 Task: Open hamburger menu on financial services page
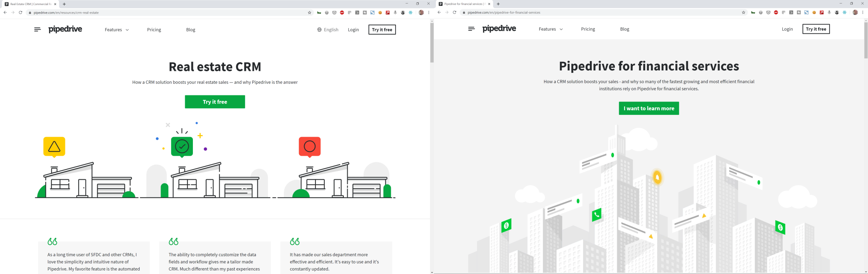tap(471, 29)
